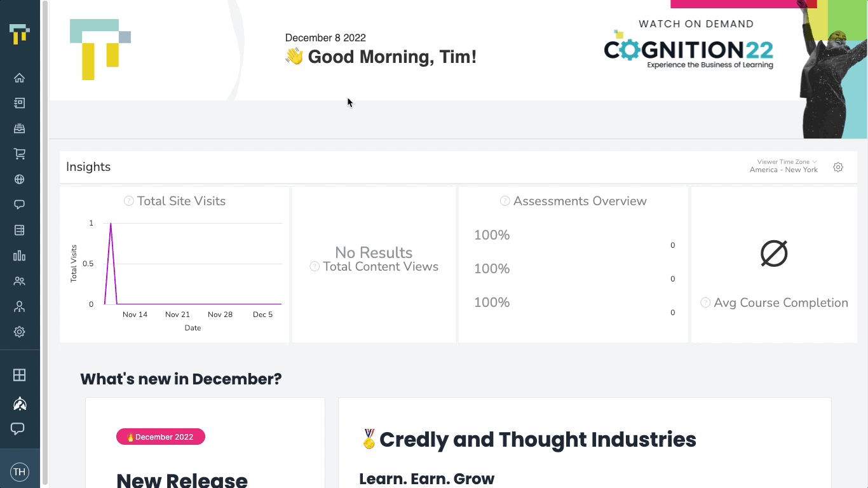
Task: Click the users group icon in the sidebar
Action: point(20,280)
